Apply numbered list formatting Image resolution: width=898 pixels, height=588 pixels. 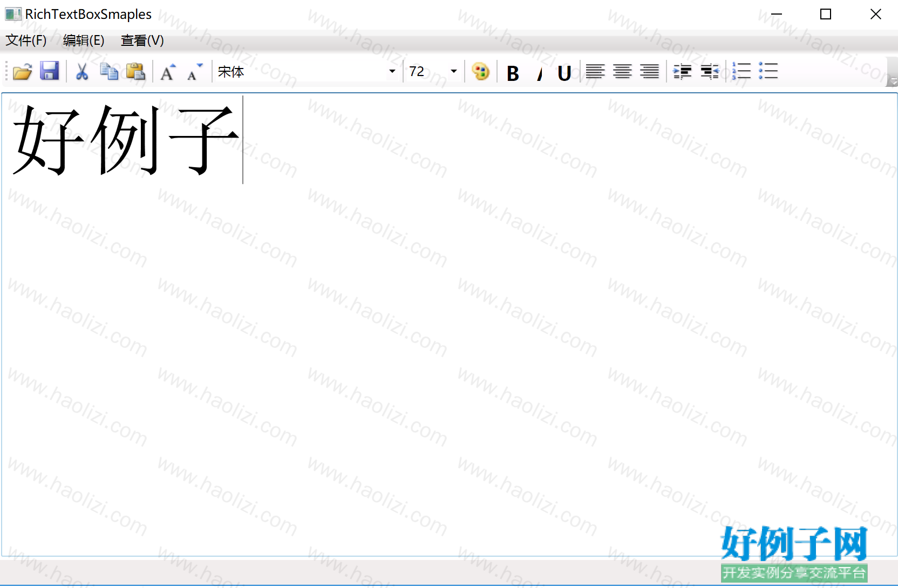(x=741, y=71)
